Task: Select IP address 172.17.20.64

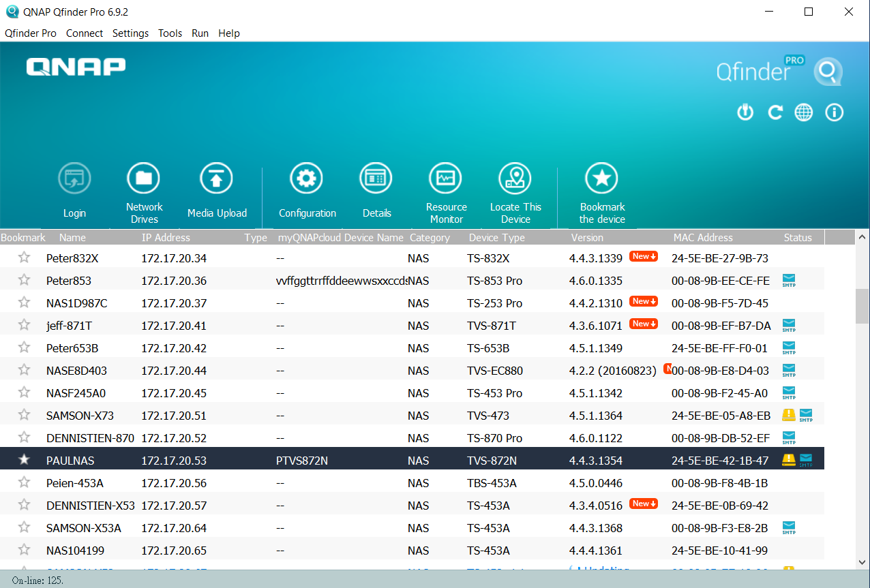Action: click(x=174, y=528)
